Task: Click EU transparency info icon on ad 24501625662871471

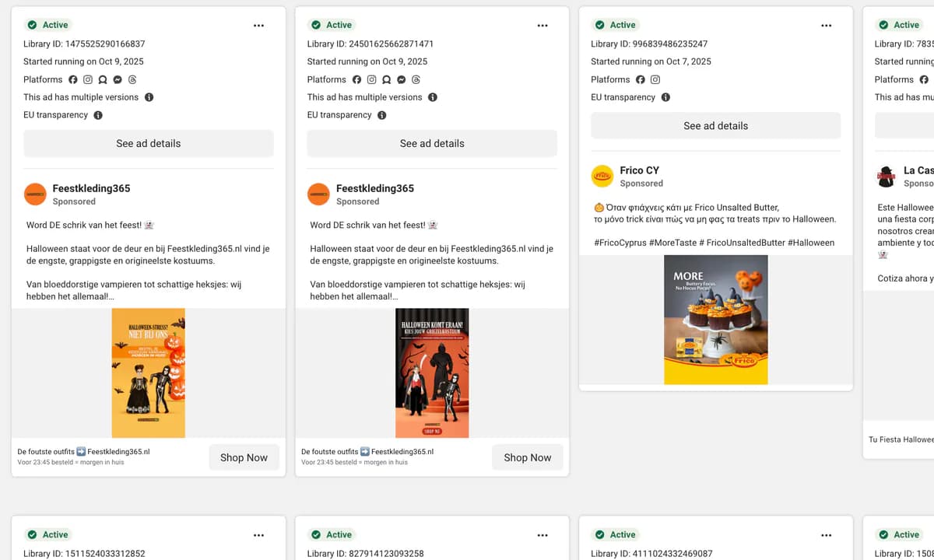Action: pyautogui.click(x=381, y=115)
